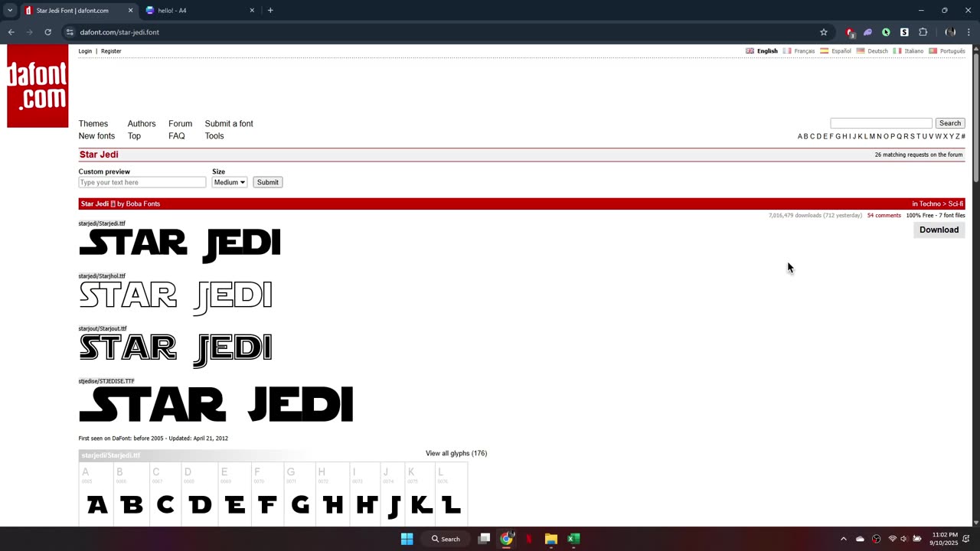
Task: Open View all glyphs (176) link
Action: (x=456, y=453)
